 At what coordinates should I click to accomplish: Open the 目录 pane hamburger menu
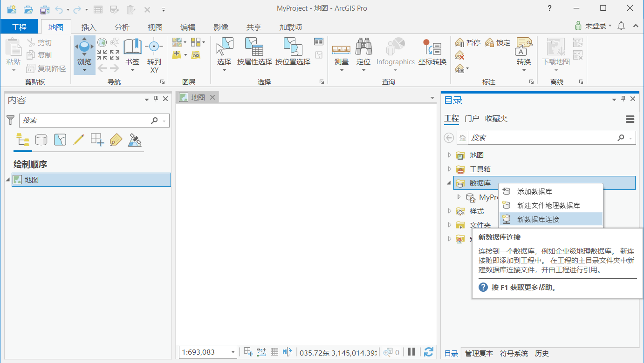tap(630, 119)
